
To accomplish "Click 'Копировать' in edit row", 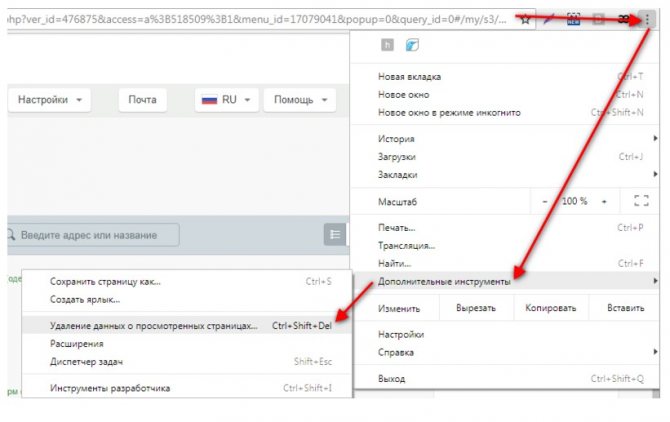I will 550,309.
